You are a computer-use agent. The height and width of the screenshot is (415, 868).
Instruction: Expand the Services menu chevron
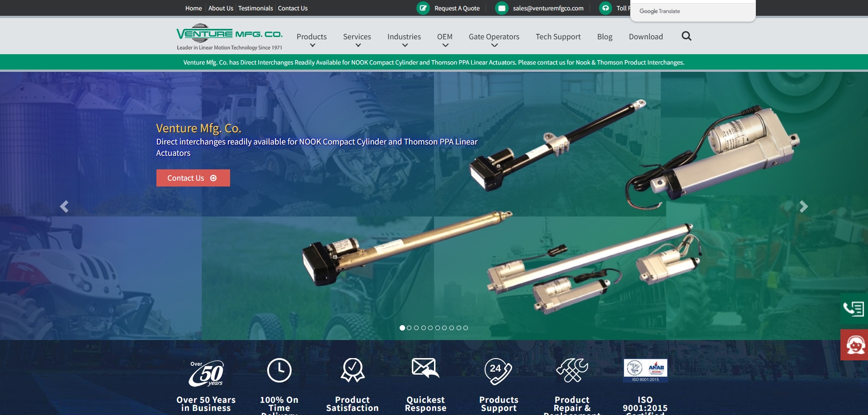tap(358, 45)
